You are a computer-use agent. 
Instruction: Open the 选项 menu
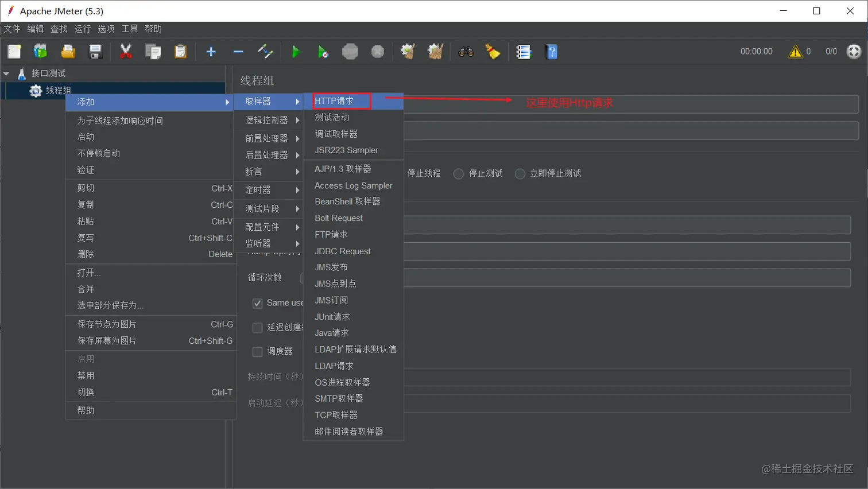coord(106,29)
